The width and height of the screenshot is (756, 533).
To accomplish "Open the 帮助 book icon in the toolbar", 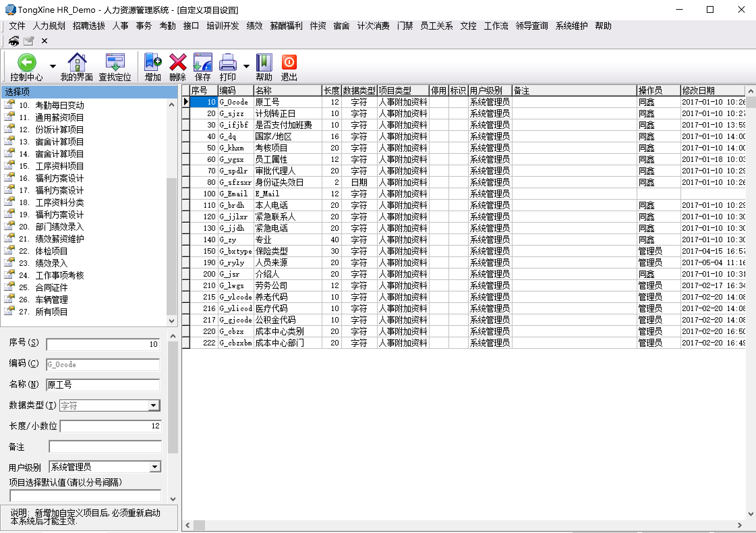I will coord(264,63).
